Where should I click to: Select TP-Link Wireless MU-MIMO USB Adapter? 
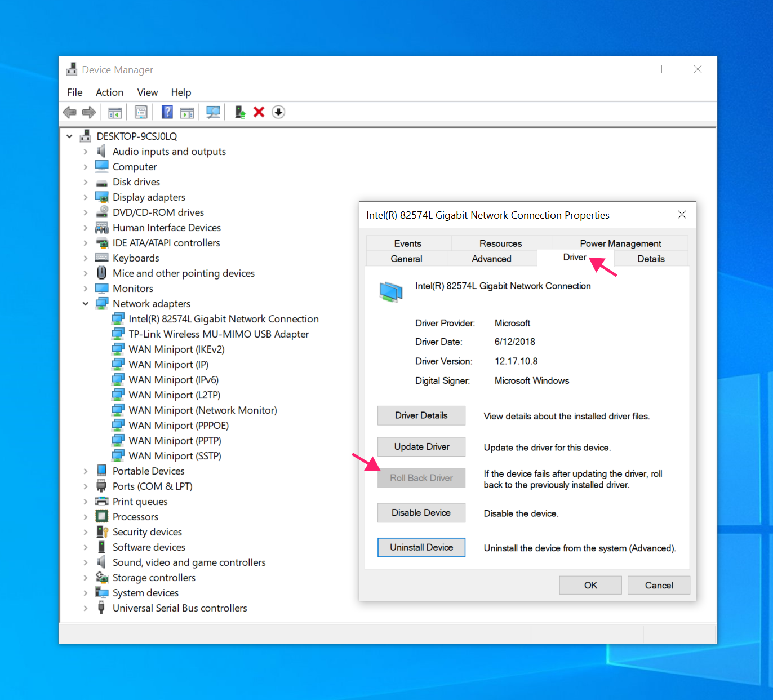point(219,334)
